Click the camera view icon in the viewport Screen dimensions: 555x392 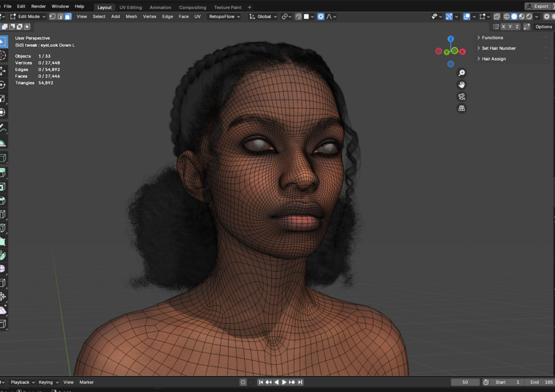[x=461, y=96]
